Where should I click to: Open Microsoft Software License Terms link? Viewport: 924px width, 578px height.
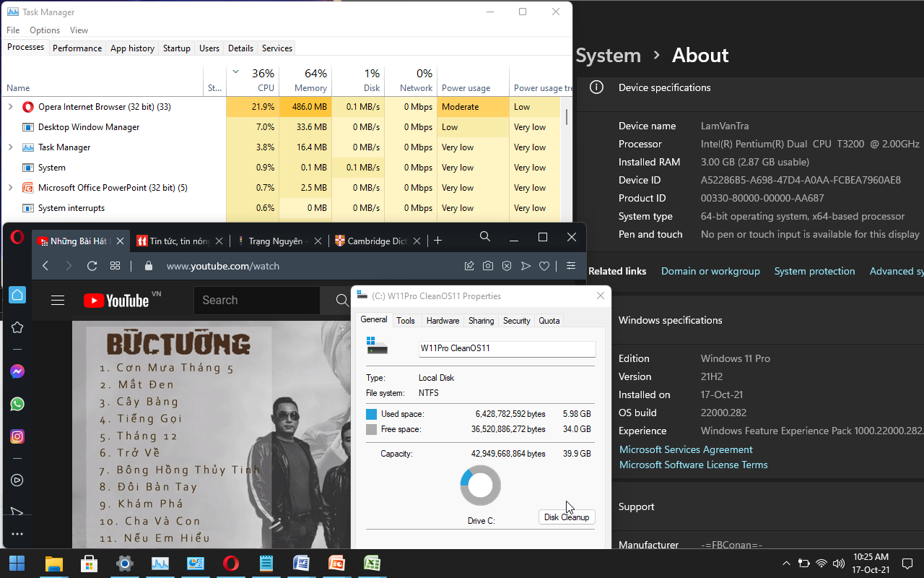pos(693,465)
